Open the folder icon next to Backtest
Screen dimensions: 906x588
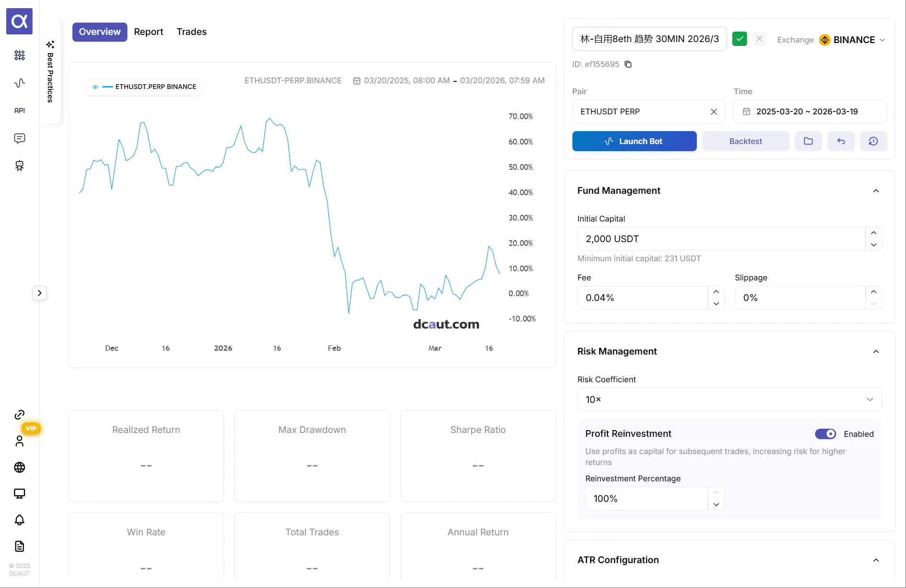pos(808,141)
